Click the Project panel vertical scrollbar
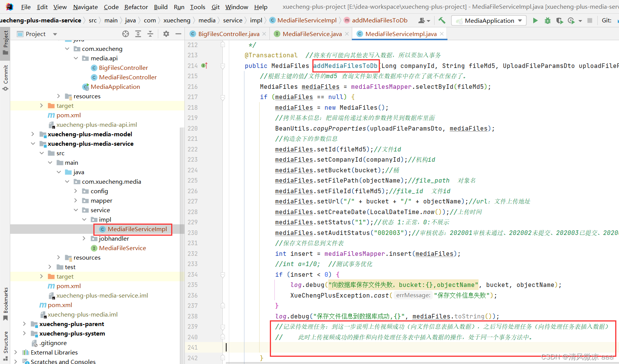 point(182,243)
